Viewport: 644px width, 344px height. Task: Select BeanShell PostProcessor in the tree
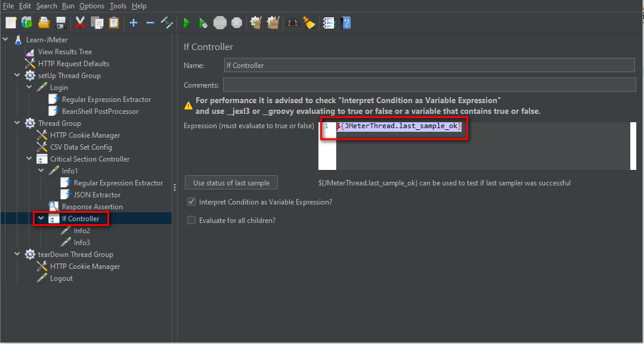[x=100, y=111]
